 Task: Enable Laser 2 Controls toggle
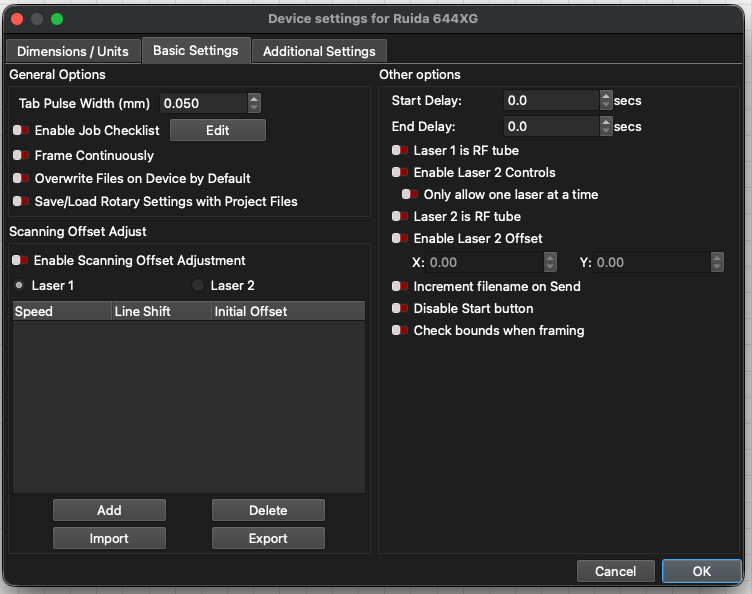coord(400,173)
